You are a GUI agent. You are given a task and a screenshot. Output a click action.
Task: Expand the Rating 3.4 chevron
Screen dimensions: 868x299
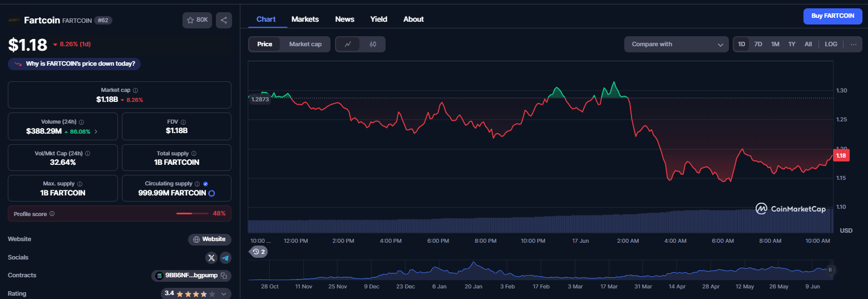[224, 293]
